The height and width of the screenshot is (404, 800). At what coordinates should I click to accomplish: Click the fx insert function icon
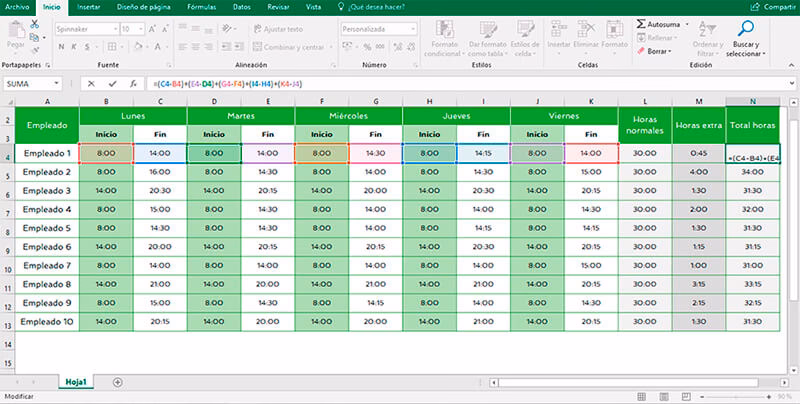click(x=133, y=84)
